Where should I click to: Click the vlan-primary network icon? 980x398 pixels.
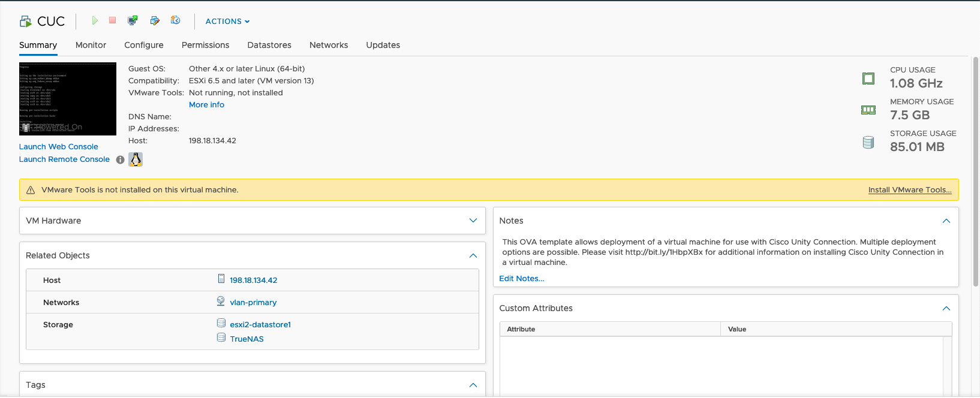(221, 301)
